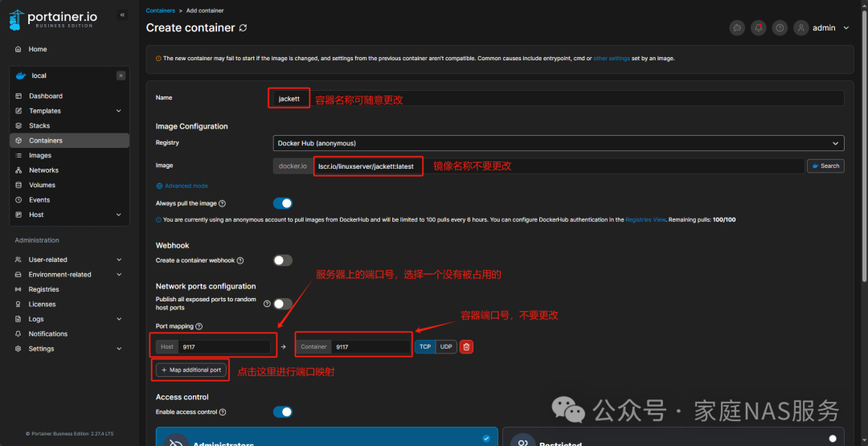The height and width of the screenshot is (446, 868).
Task: Click the Stacks layers icon
Action: (x=18, y=126)
